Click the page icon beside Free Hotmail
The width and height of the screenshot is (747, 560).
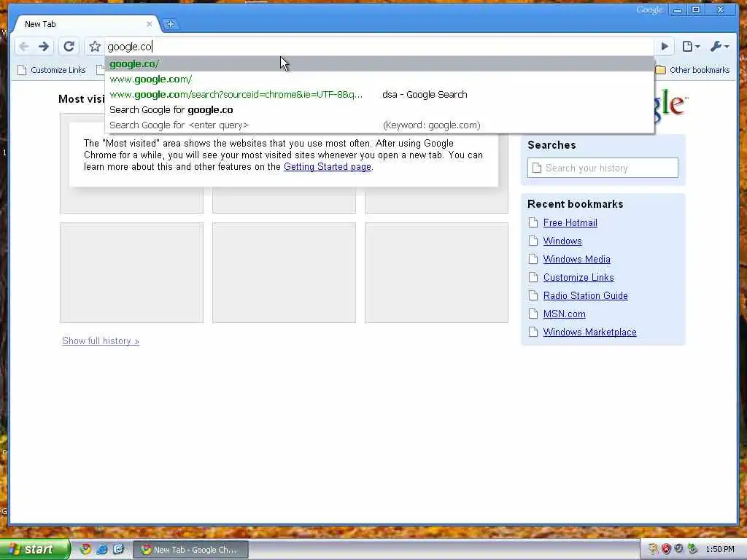pyautogui.click(x=533, y=222)
